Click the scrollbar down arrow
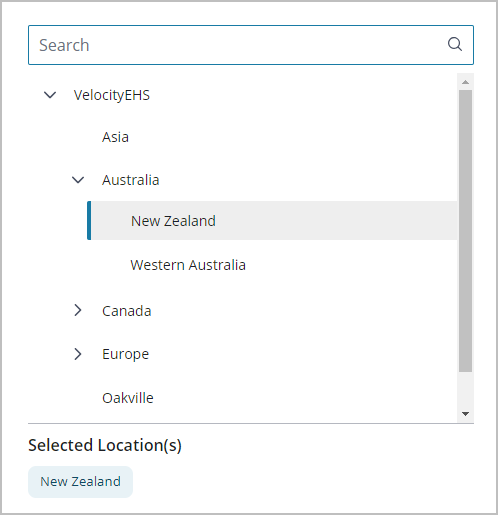The width and height of the screenshot is (498, 515). click(465, 414)
